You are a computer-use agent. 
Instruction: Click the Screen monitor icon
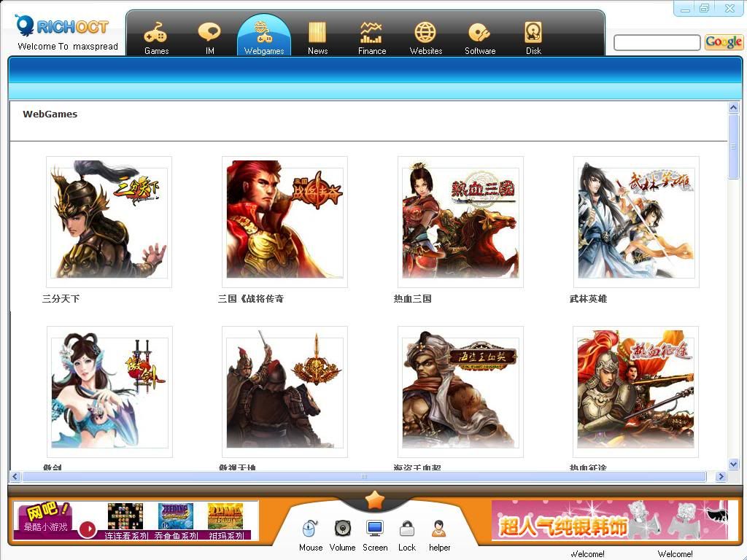375,529
